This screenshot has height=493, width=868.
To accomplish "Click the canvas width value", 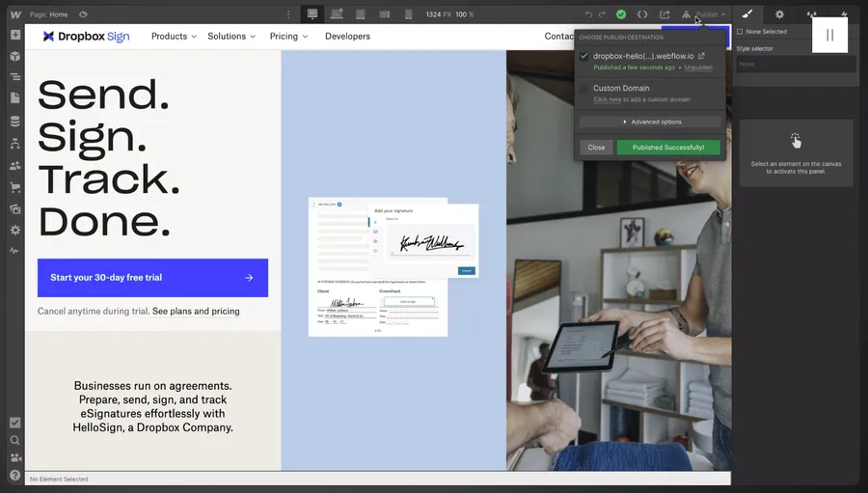I will click(439, 14).
